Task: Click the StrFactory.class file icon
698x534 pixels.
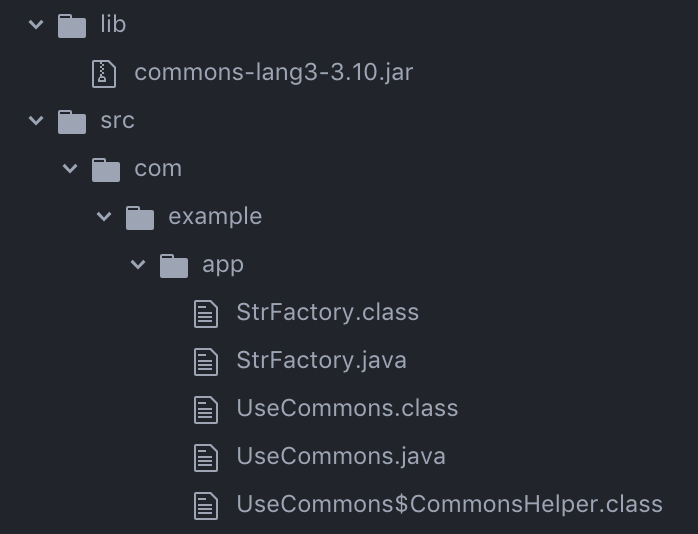Action: (x=206, y=313)
